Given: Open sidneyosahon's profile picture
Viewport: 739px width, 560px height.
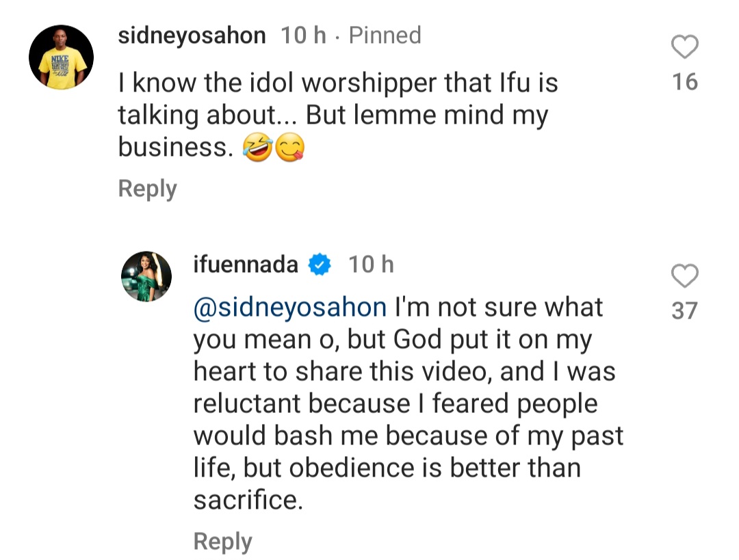Looking at the screenshot, I should 61,57.
